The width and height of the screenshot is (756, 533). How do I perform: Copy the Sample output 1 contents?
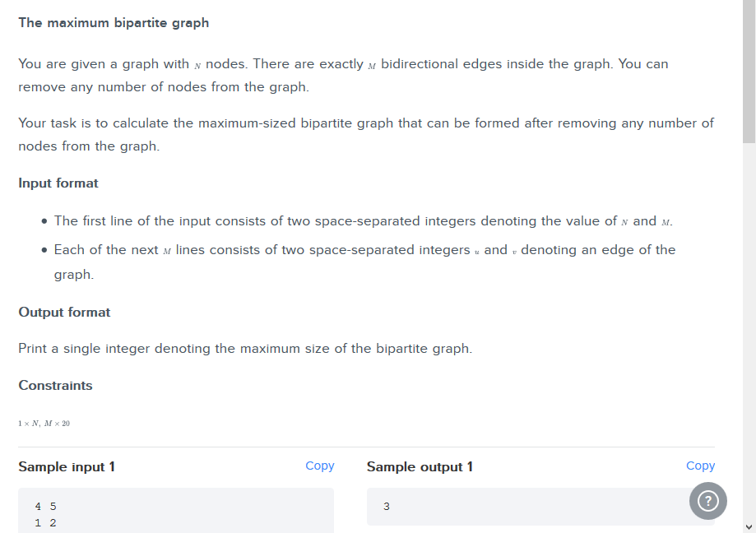(x=700, y=466)
